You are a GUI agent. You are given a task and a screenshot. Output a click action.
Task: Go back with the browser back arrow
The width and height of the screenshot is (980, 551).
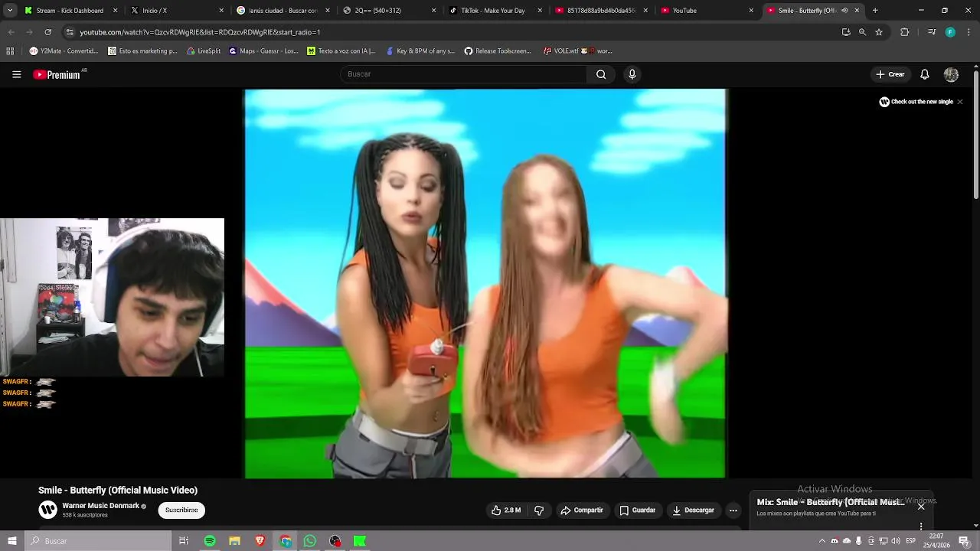point(11,32)
